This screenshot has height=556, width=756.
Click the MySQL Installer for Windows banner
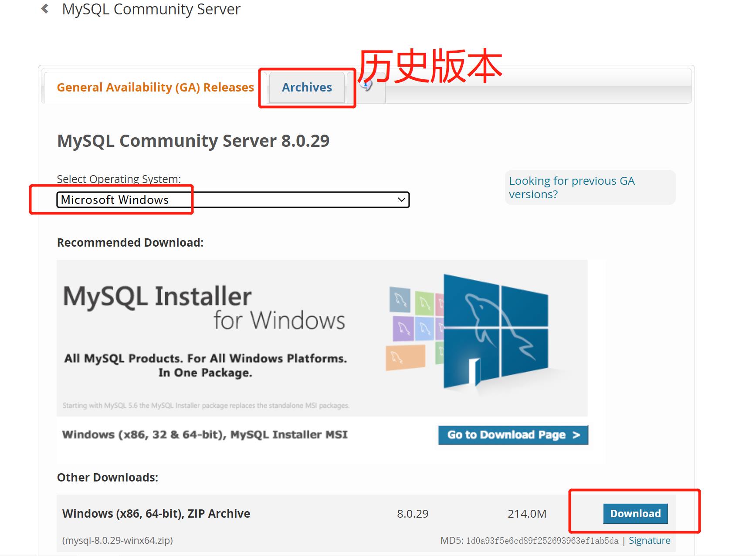pos(322,338)
